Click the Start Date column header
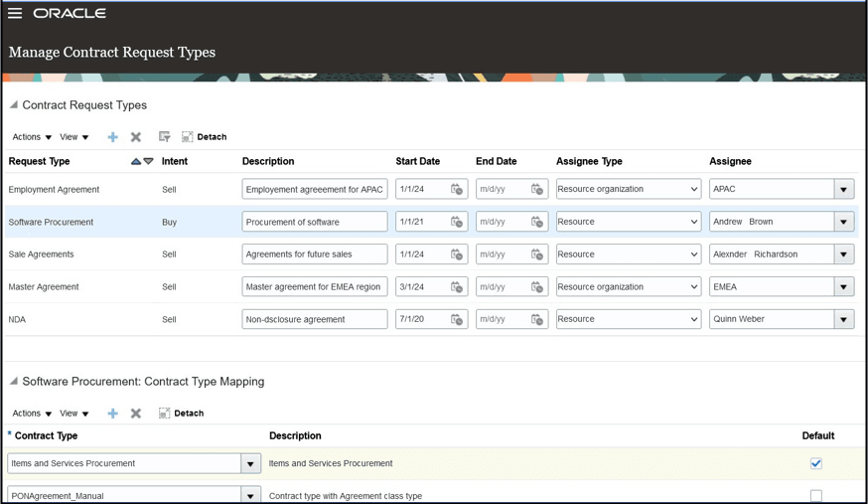The width and height of the screenshot is (868, 504). [418, 161]
